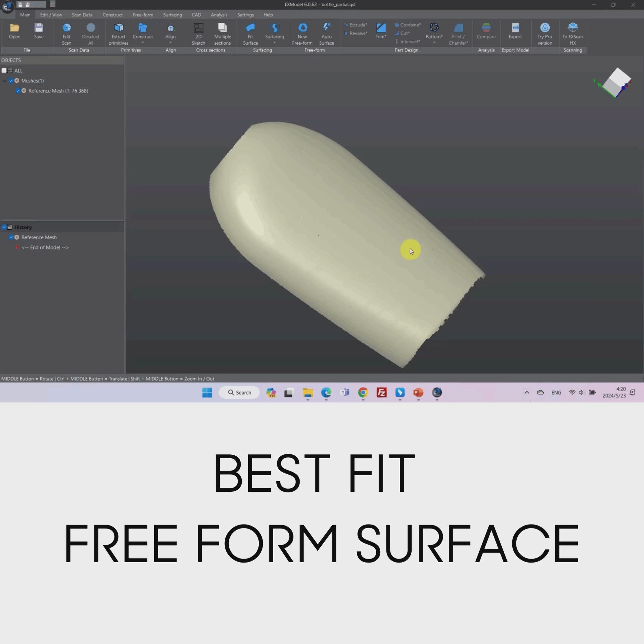Select the Fit Surface tool

pyautogui.click(x=250, y=28)
